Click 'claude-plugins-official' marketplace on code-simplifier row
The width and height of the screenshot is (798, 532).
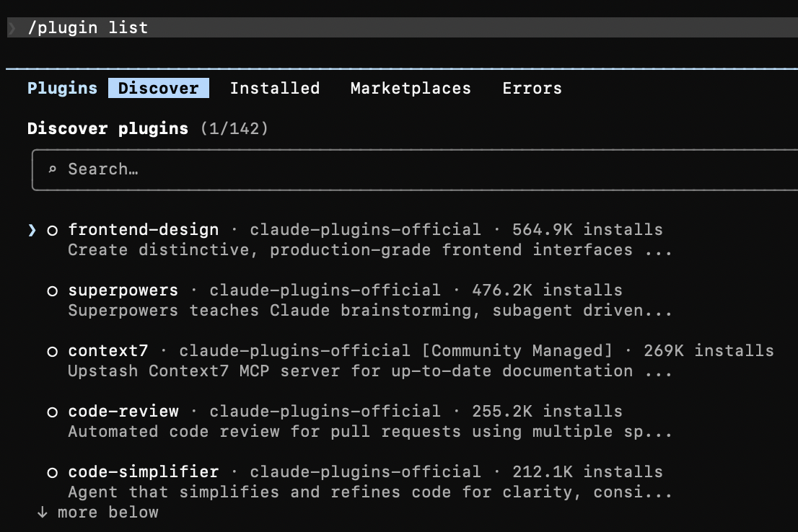(365, 472)
